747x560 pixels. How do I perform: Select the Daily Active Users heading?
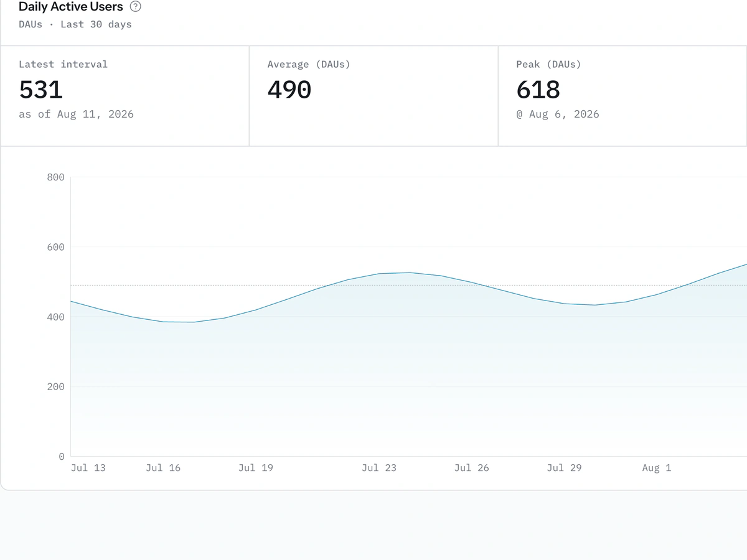[71, 7]
